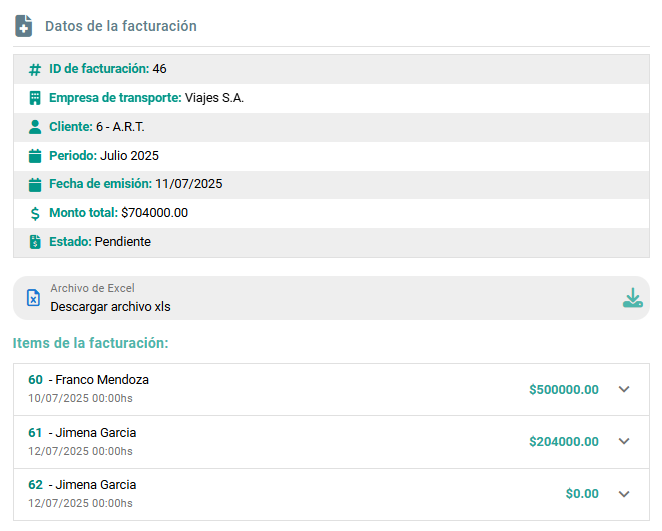Viewport: 662px width, 531px height.
Task: Click the $500000.00 amount
Action: (564, 390)
